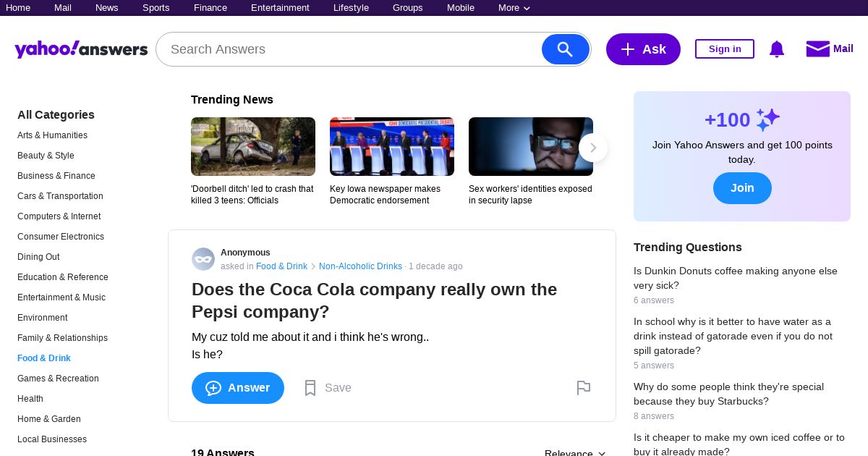Click the Ask button
Viewport: 868px width, 456px height.
pos(643,49)
